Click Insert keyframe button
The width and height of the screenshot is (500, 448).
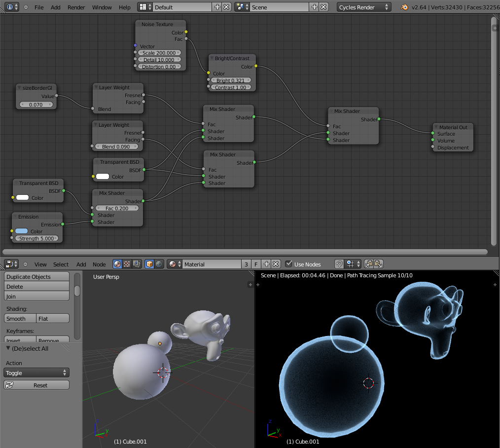click(x=20, y=339)
